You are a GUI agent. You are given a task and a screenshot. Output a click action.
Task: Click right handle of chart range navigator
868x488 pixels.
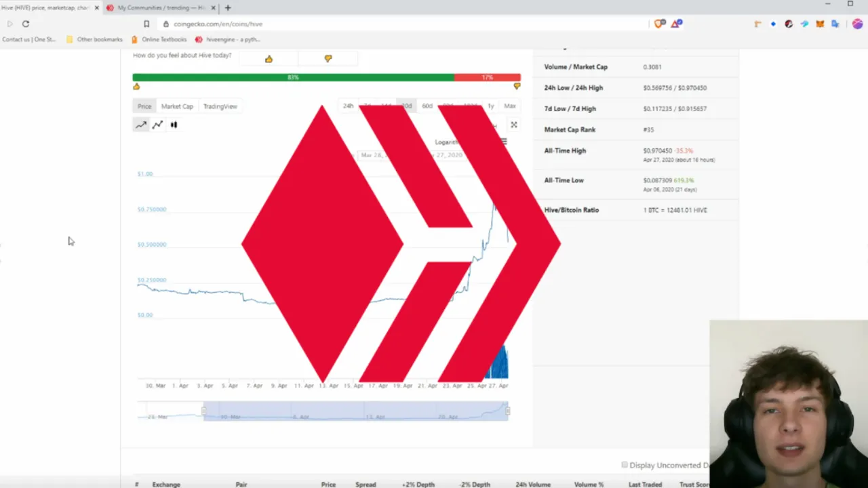coord(508,411)
